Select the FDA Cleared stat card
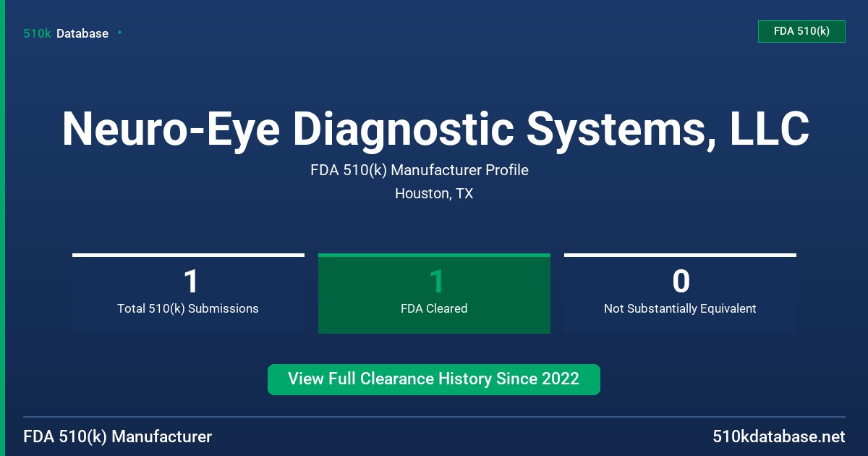 [x=434, y=293]
